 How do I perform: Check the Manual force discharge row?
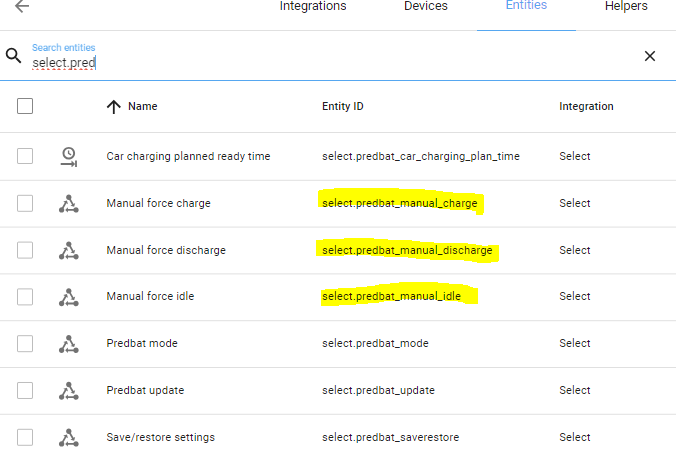point(25,250)
